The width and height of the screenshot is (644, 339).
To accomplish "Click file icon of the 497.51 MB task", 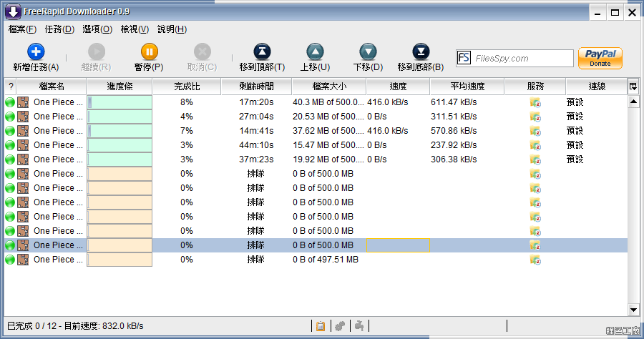I will [x=23, y=260].
